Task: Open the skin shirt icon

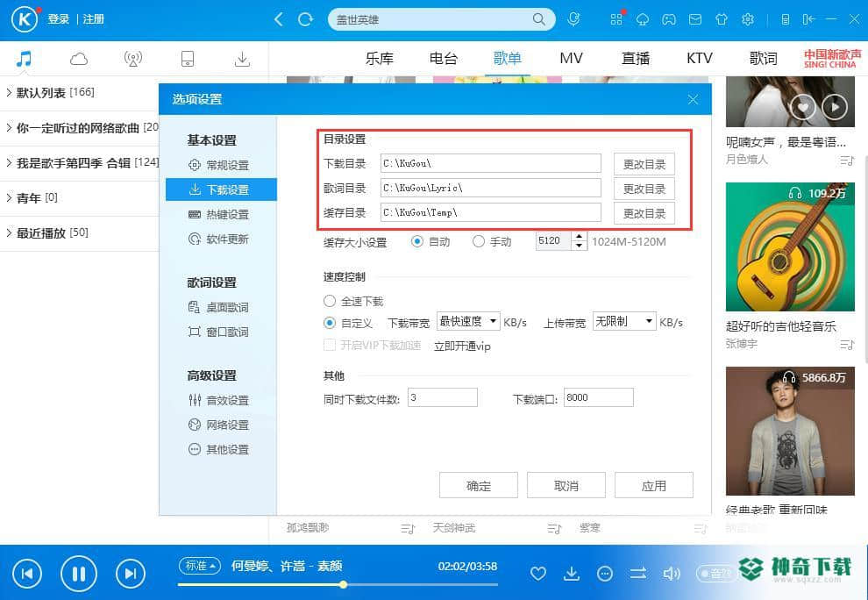Action: click(x=722, y=19)
